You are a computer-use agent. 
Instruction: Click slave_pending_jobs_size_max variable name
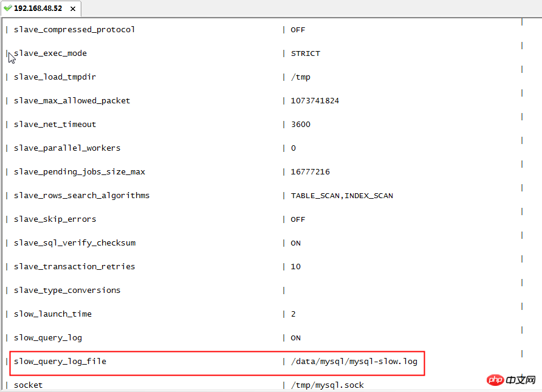(x=80, y=172)
